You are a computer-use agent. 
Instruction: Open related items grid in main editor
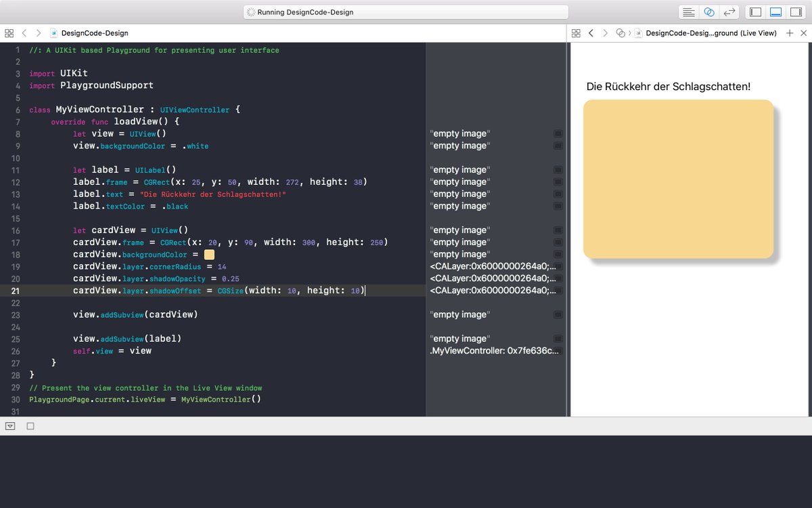tap(9, 33)
